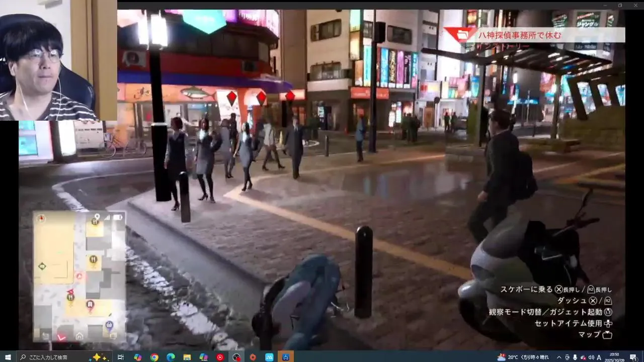The width and height of the screenshot is (644, 362).
Task: Click the home icon at minimap bottom
Action: tap(79, 336)
